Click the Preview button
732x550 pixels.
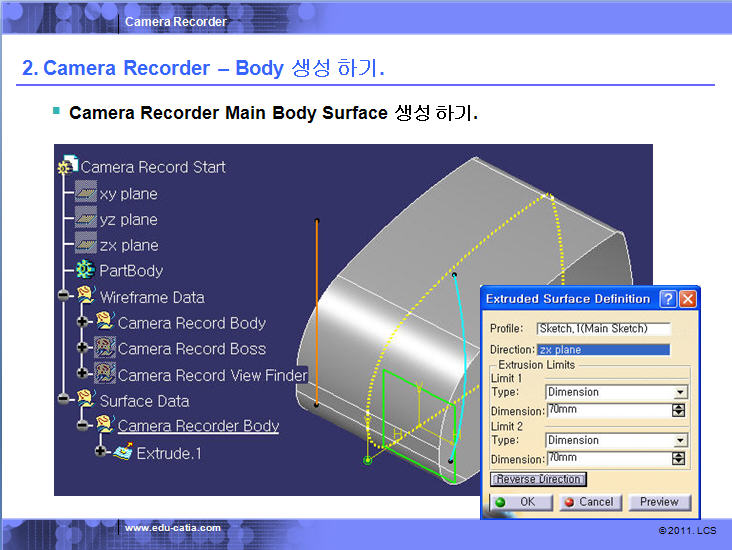coord(658,502)
